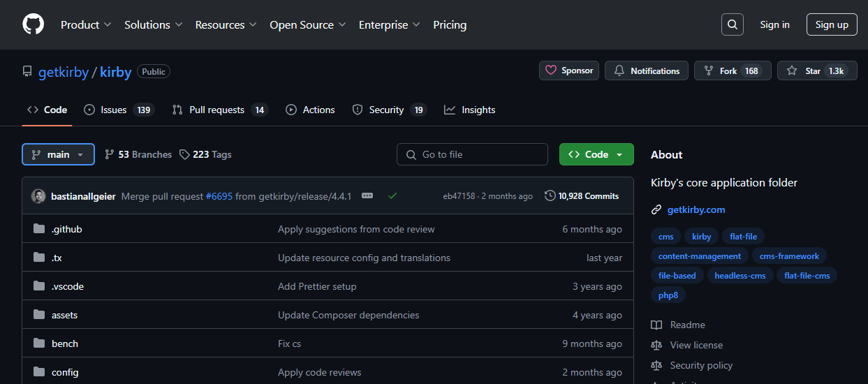
Task: Open the getkirby.com website link
Action: [x=696, y=209]
